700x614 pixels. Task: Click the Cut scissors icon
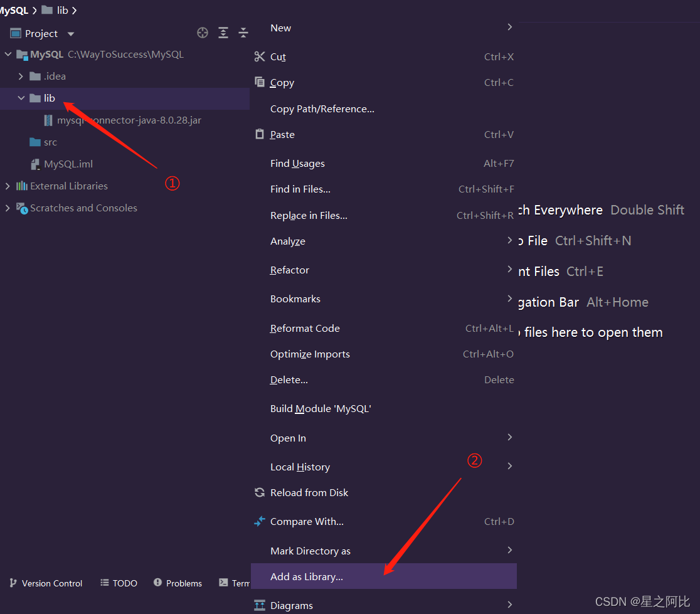point(260,56)
